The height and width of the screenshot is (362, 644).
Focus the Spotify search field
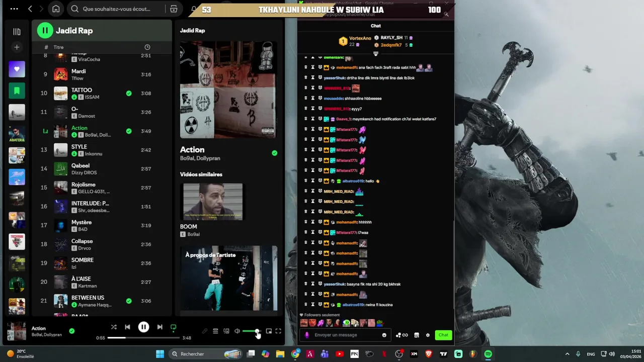tap(117, 9)
